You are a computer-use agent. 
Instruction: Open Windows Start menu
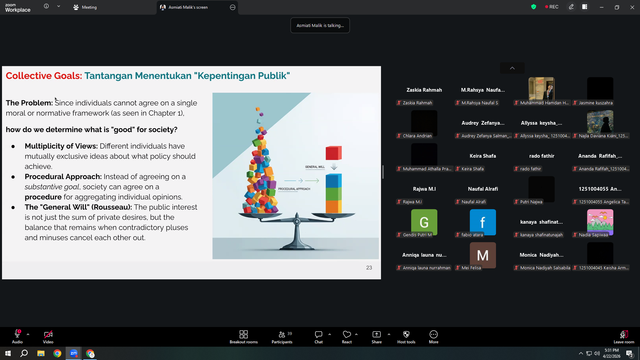(8, 353)
